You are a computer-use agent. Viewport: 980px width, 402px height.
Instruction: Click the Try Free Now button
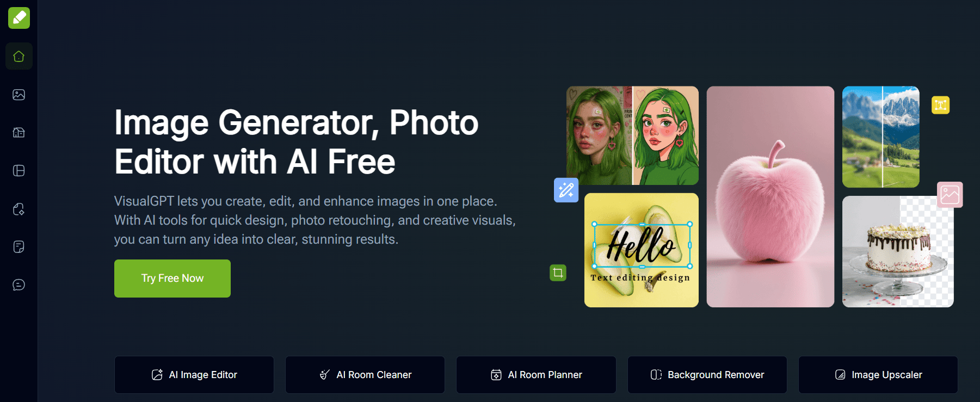point(172,279)
